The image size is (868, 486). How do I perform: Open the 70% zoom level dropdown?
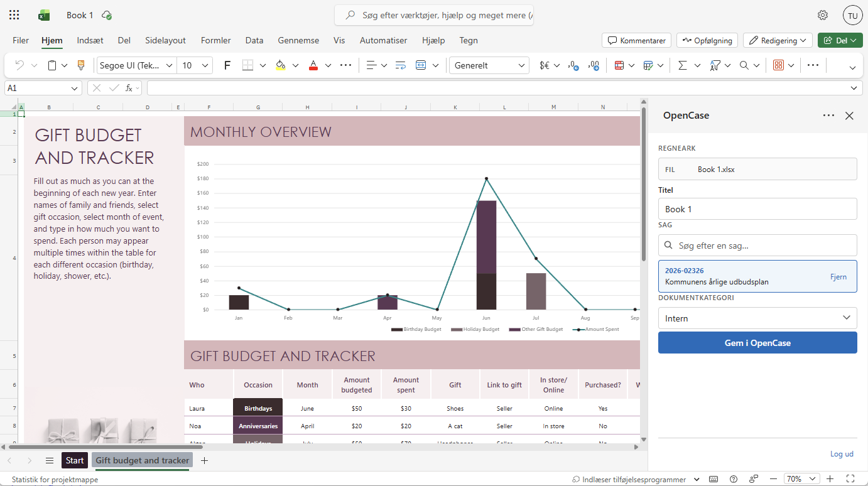[x=803, y=478]
